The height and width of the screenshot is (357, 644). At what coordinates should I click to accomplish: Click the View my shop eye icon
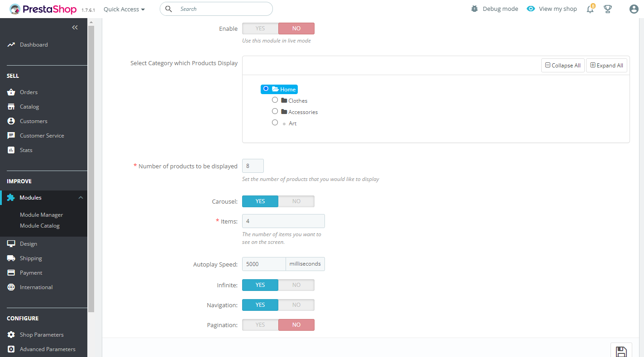[x=531, y=9]
